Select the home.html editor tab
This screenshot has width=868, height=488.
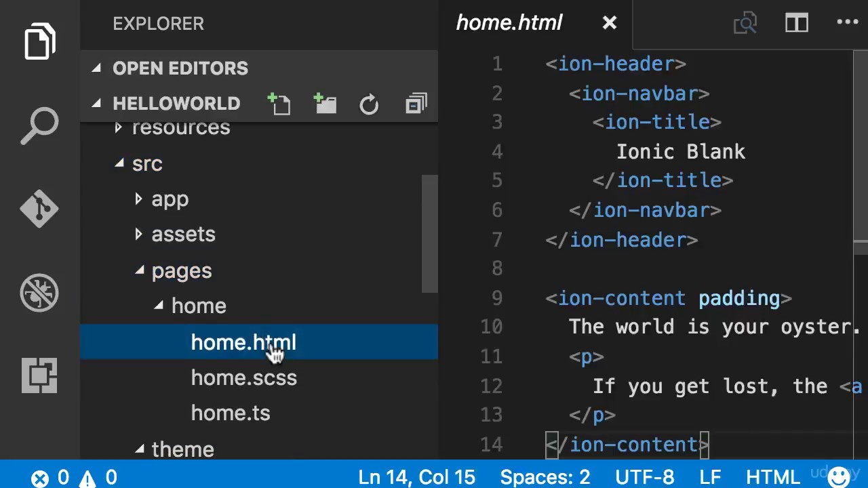click(509, 23)
